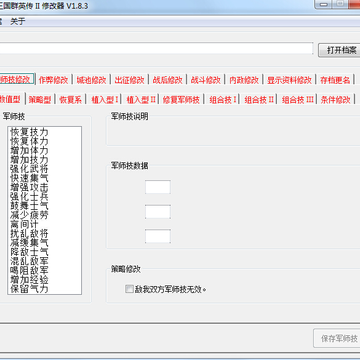Select the 修复军师技 sub-tab

point(181,99)
